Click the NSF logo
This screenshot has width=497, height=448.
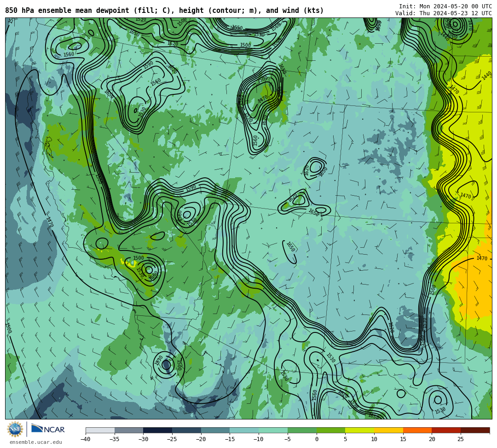(15, 429)
